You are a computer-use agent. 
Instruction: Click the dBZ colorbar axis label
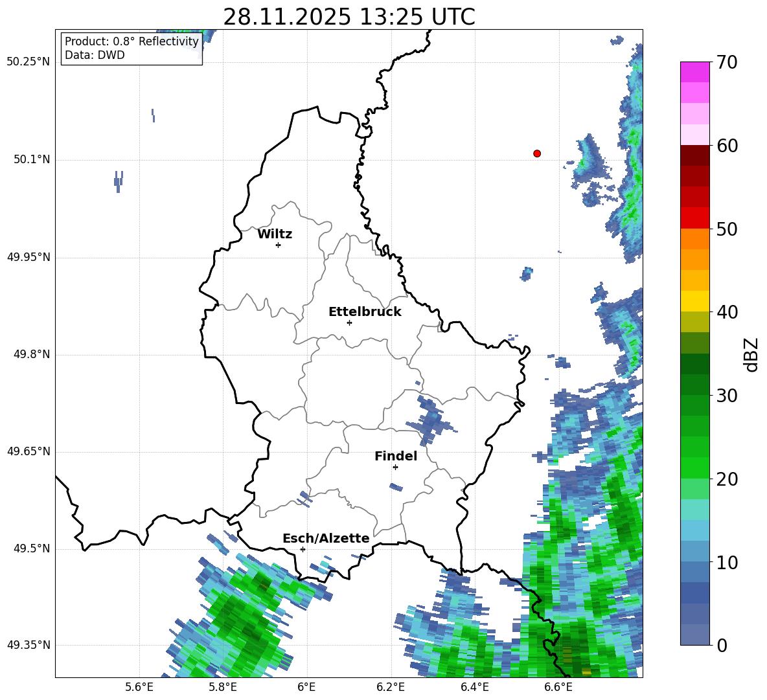pos(751,354)
